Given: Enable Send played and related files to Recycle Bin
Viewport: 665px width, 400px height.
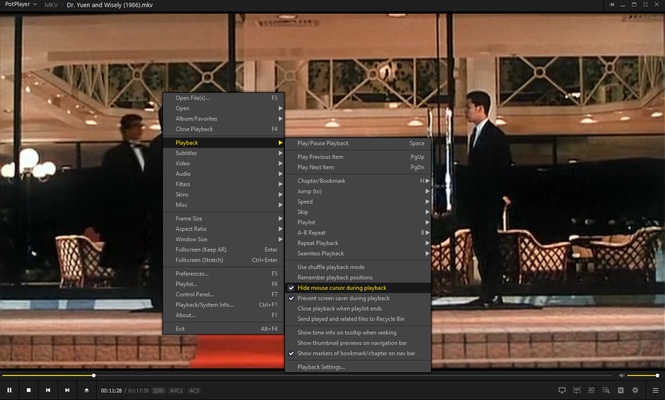Looking at the screenshot, I should (358, 319).
